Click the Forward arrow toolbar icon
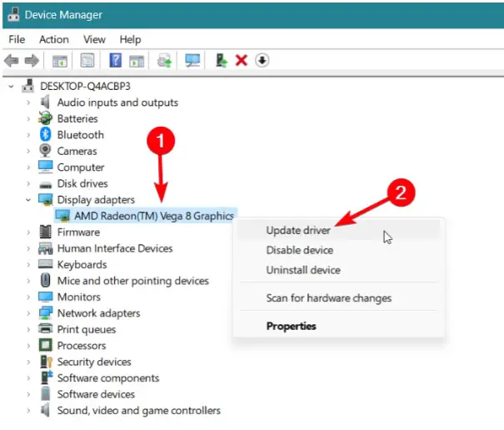Viewport: 504px width, 430px height. [x=32, y=61]
